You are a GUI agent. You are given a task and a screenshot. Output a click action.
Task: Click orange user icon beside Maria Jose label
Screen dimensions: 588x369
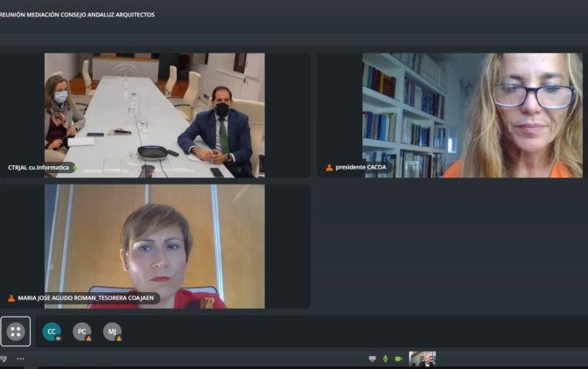pos(11,298)
